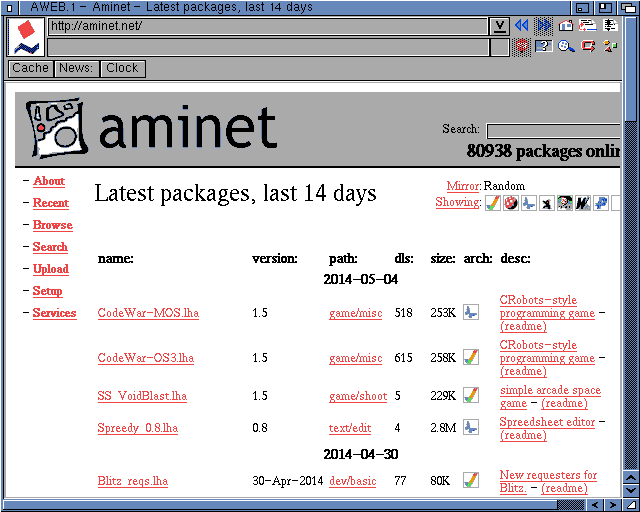
Task: Follow the Mirror link
Action: (463, 186)
